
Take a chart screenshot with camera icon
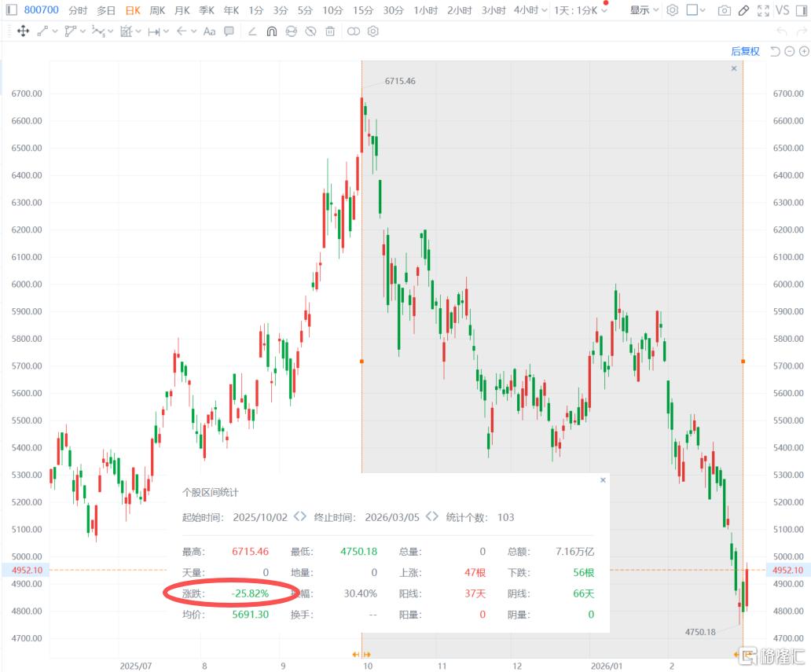tap(725, 10)
